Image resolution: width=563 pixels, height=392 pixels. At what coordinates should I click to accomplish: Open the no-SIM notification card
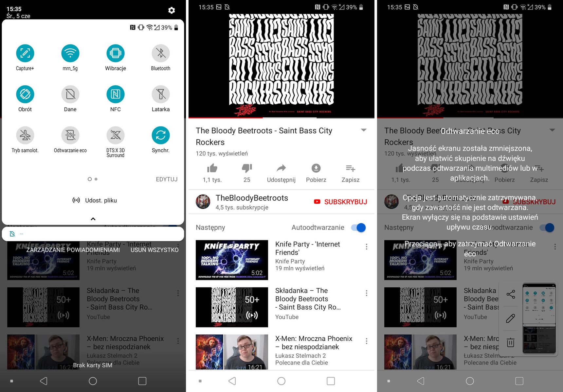click(x=93, y=234)
